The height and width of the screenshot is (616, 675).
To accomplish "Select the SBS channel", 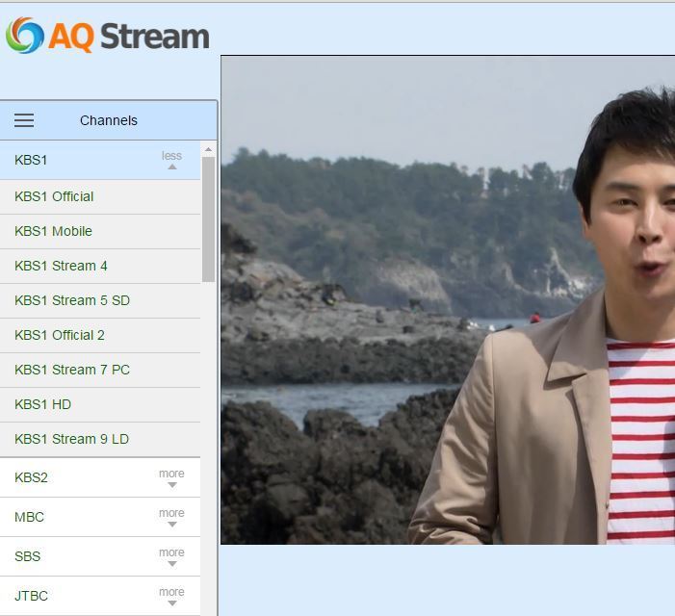I will pyautogui.click(x=100, y=556).
